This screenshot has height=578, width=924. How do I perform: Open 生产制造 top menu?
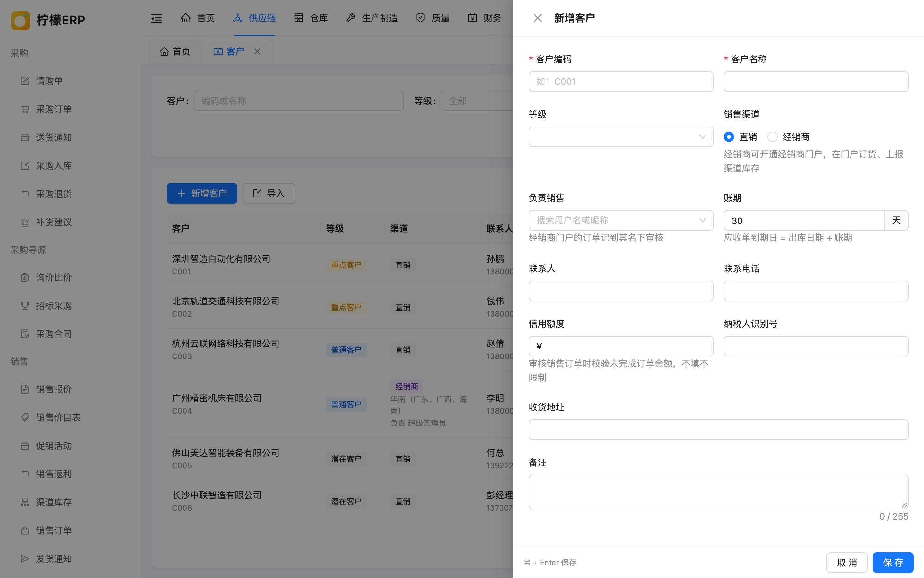coord(372,18)
